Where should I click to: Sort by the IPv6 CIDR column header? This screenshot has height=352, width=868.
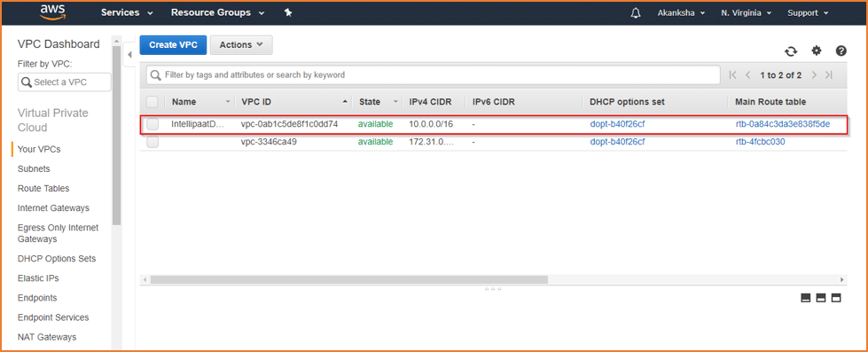(x=492, y=102)
